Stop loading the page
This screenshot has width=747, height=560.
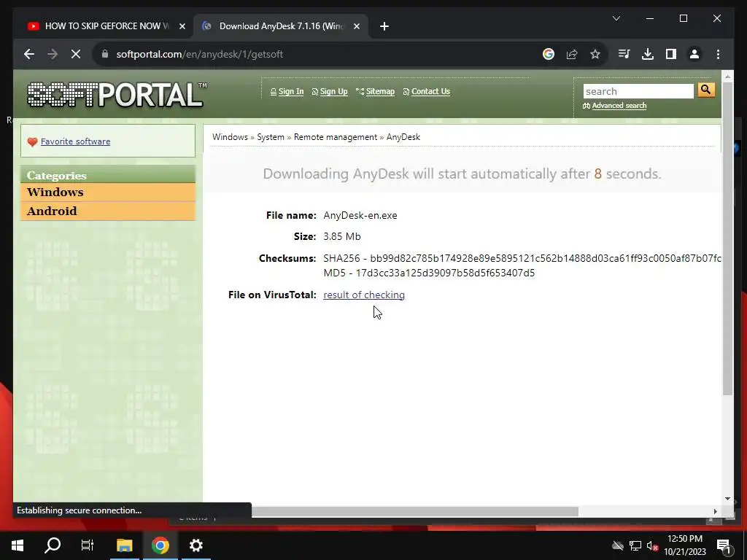click(76, 54)
